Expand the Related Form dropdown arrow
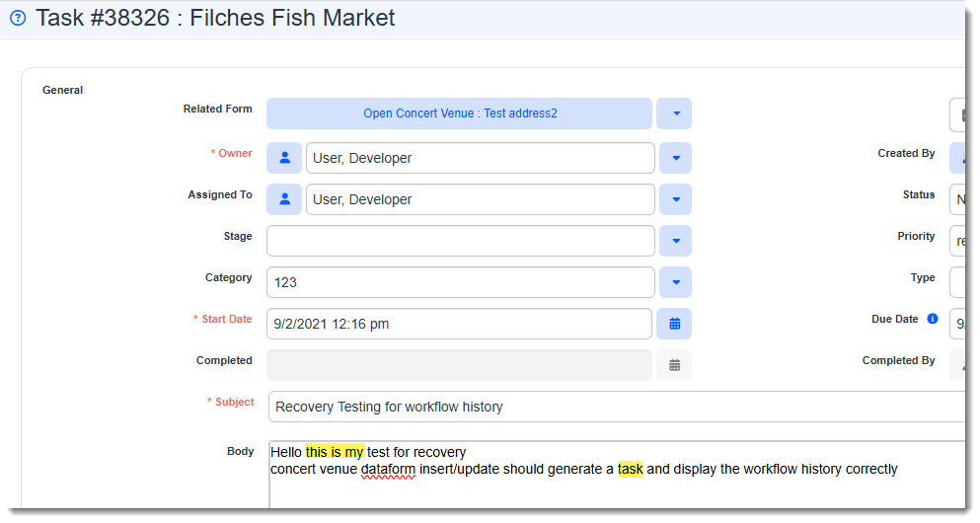The image size is (980, 523). (x=675, y=113)
